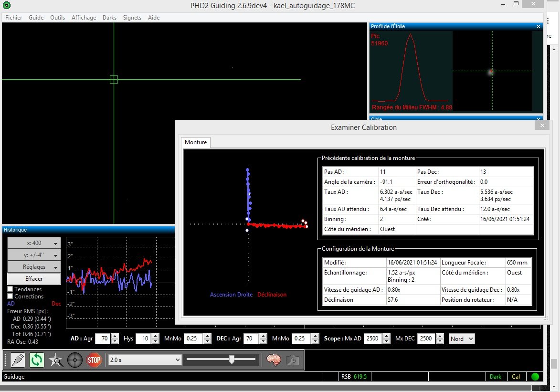Click the Effacer button
This screenshot has height=392, width=560.
coord(34,279)
